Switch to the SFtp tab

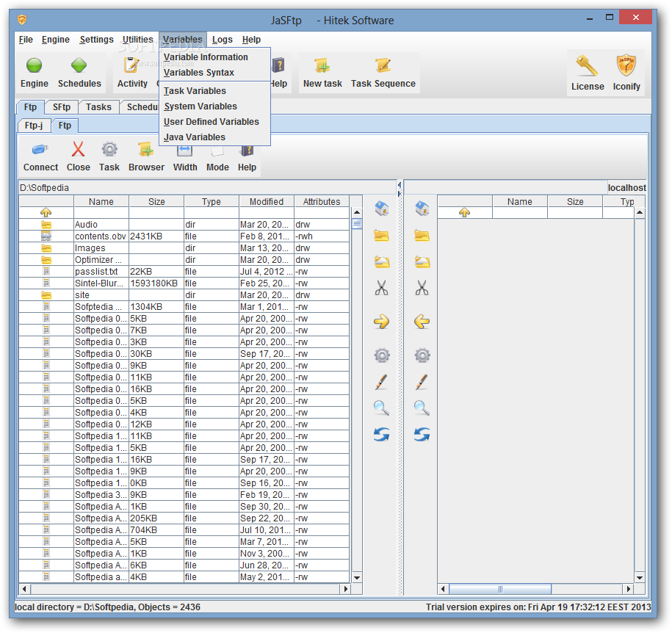click(x=61, y=107)
